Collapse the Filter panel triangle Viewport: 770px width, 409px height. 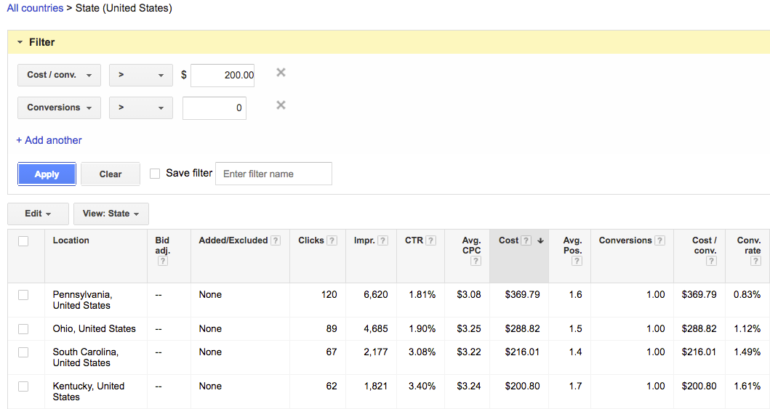pos(19,43)
